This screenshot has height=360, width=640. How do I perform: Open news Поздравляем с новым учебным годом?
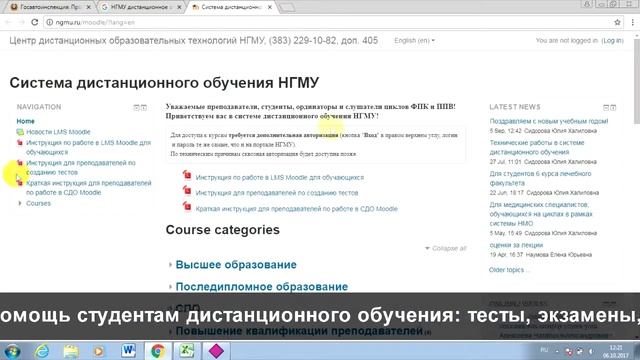(x=549, y=121)
